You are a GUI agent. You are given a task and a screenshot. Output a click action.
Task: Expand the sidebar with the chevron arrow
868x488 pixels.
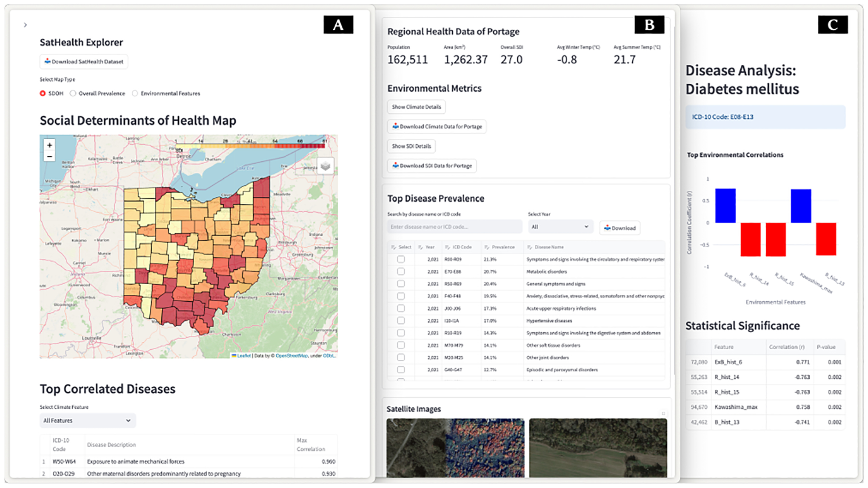[x=26, y=25]
